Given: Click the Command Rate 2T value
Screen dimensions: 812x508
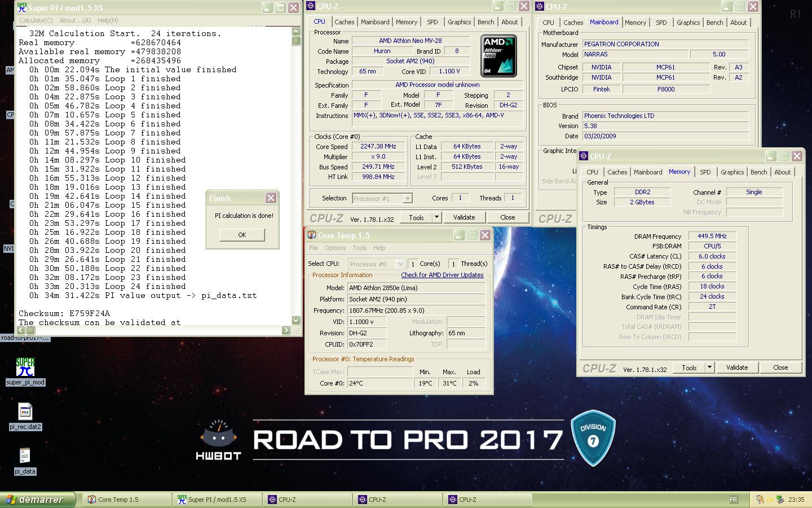Looking at the screenshot, I should click(x=712, y=306).
